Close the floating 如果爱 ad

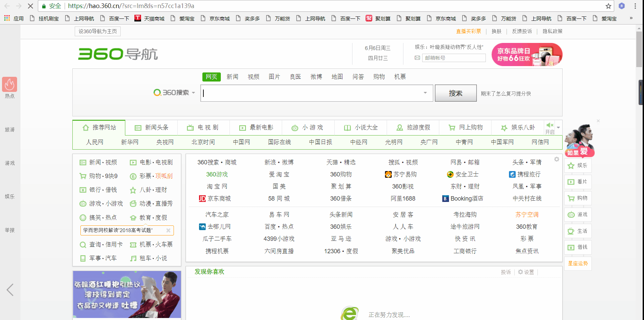tap(598, 121)
